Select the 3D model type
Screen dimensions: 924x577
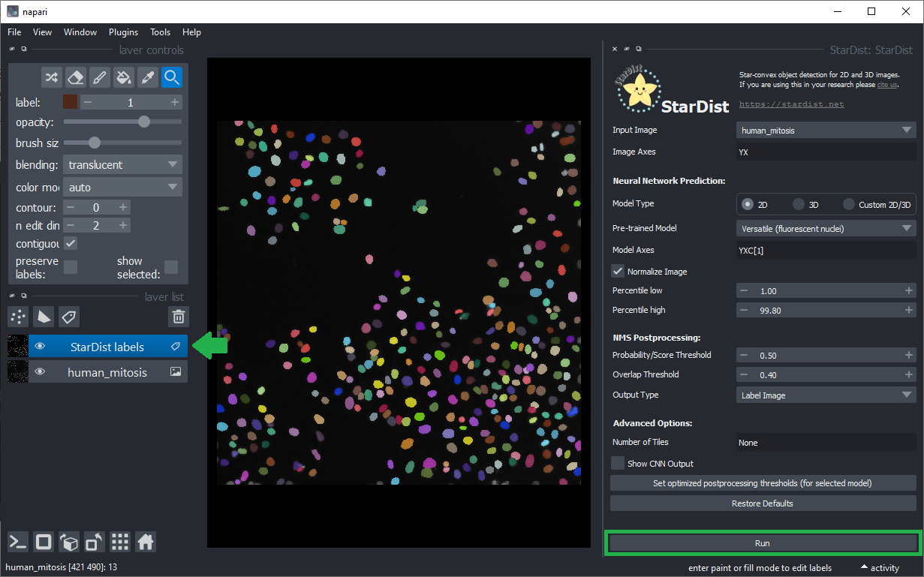[x=799, y=204]
